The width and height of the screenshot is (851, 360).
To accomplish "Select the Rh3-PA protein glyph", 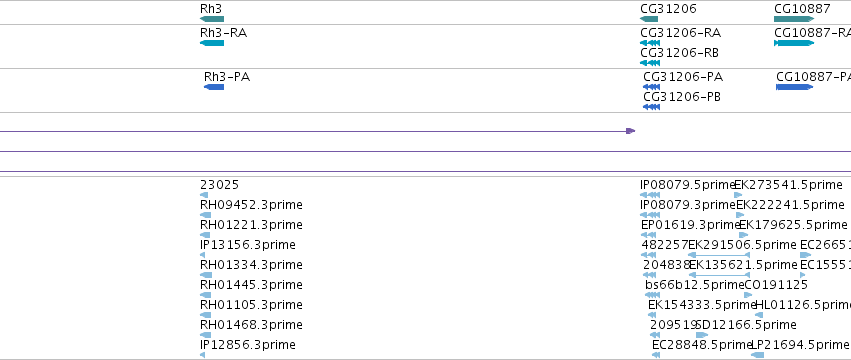I will [214, 87].
